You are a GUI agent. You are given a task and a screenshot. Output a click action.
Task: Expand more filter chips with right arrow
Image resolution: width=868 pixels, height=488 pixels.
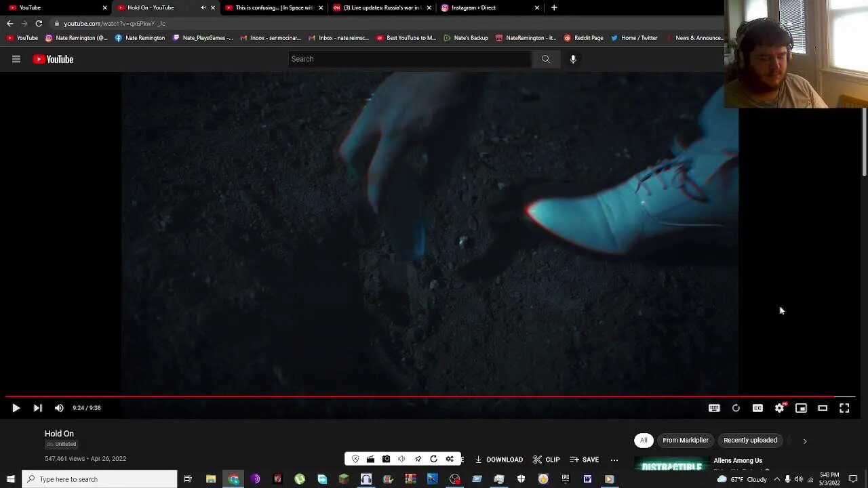click(805, 441)
